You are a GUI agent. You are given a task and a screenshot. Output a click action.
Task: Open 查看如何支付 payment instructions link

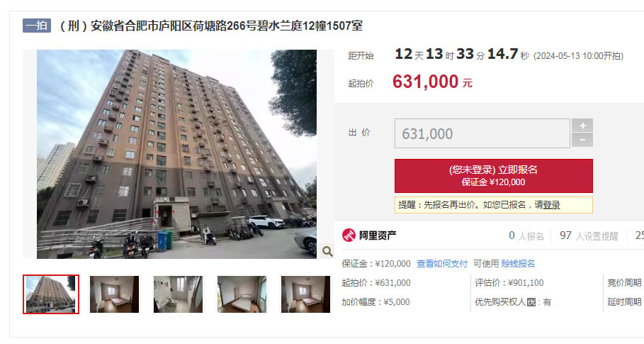(x=442, y=264)
